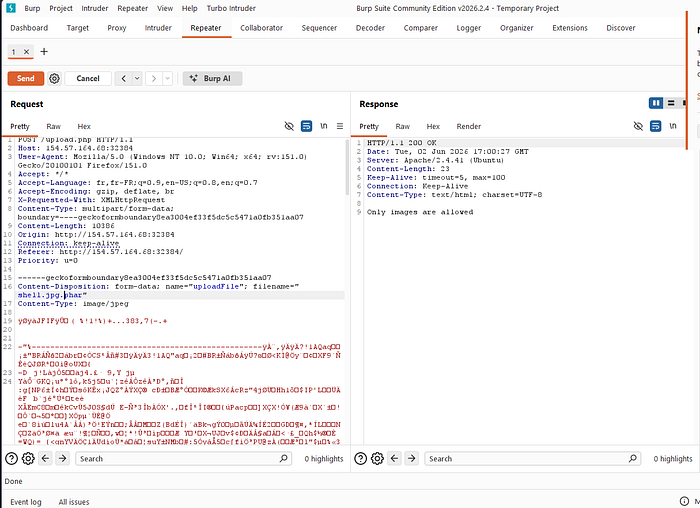This screenshot has width=700, height=508.
Task: Switch to the Collaborator tab
Action: 262,28
